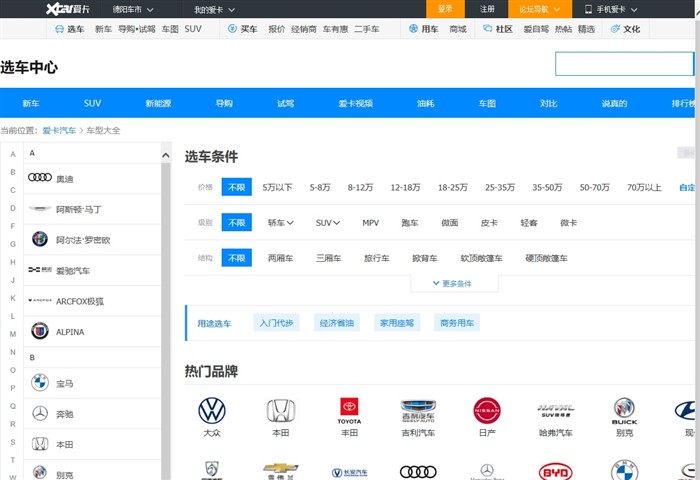Click the search input field
Image resolution: width=700 pixels, height=480 pixels.
pyautogui.click(x=624, y=64)
